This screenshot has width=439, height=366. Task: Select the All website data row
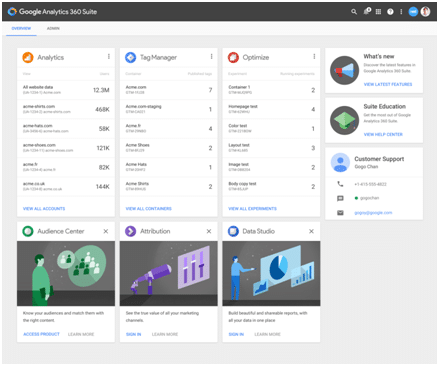pos(66,90)
